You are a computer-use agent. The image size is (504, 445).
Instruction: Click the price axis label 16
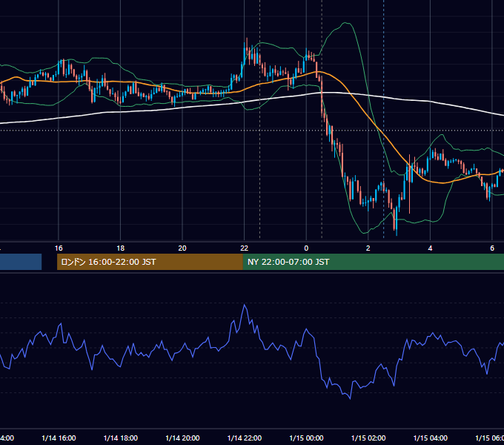pos(59,248)
